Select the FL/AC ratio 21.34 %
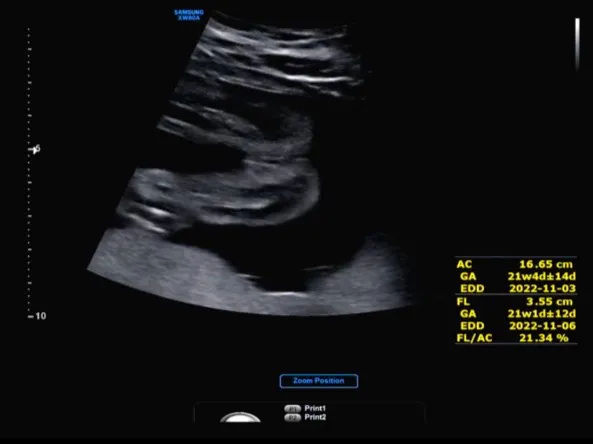The width and height of the screenshot is (593, 444). tap(544, 338)
